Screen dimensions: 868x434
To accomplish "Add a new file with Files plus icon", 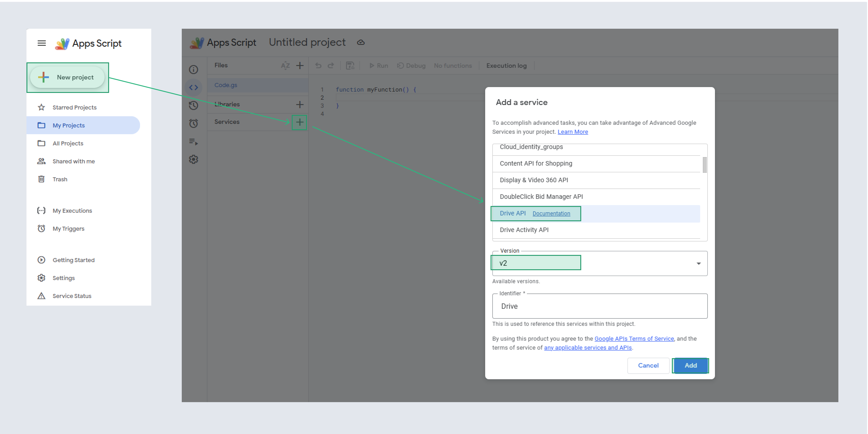I will (x=300, y=65).
